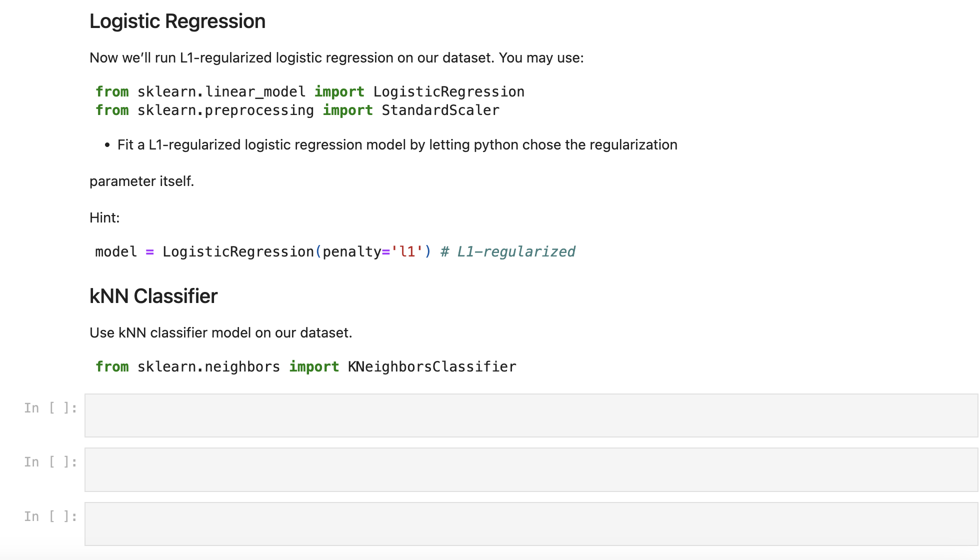Click the KNeighborsClassifier import code line
This screenshot has height=560, width=980.
(x=306, y=367)
